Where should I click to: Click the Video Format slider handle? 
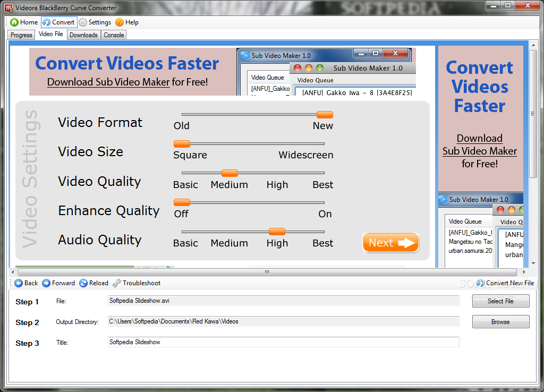tap(325, 115)
